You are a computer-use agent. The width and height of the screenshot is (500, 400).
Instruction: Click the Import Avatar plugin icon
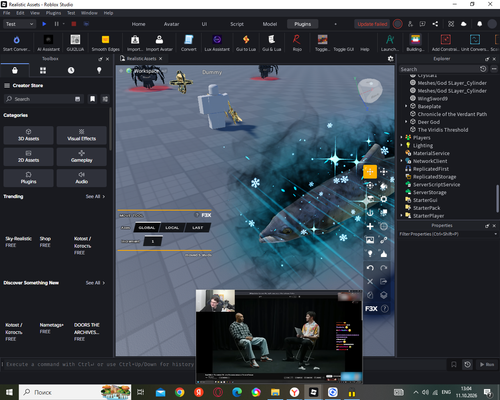tap(159, 43)
